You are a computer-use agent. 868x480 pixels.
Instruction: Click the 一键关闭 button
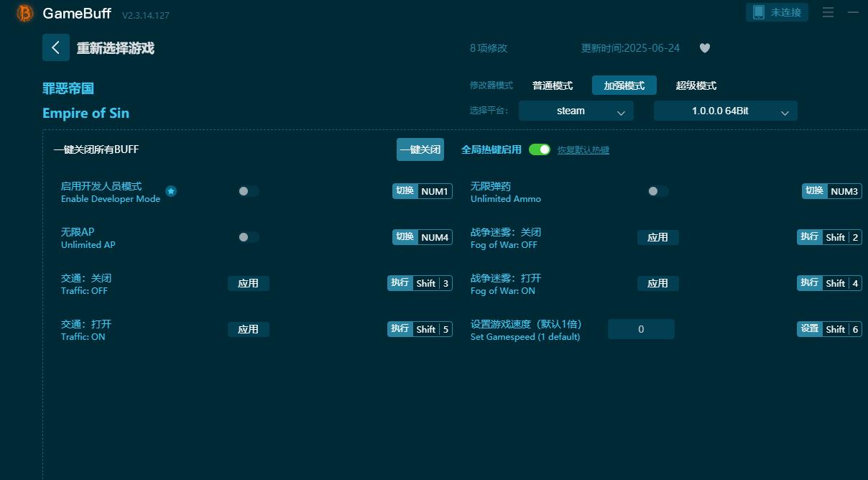420,149
